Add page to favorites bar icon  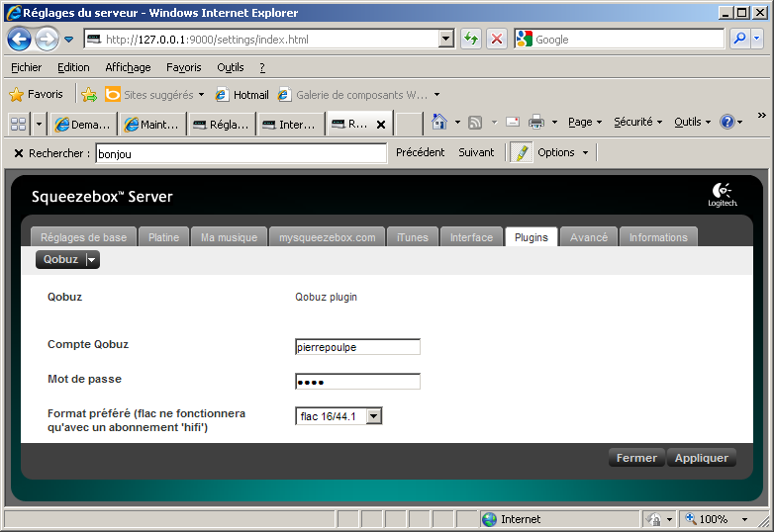(x=89, y=94)
